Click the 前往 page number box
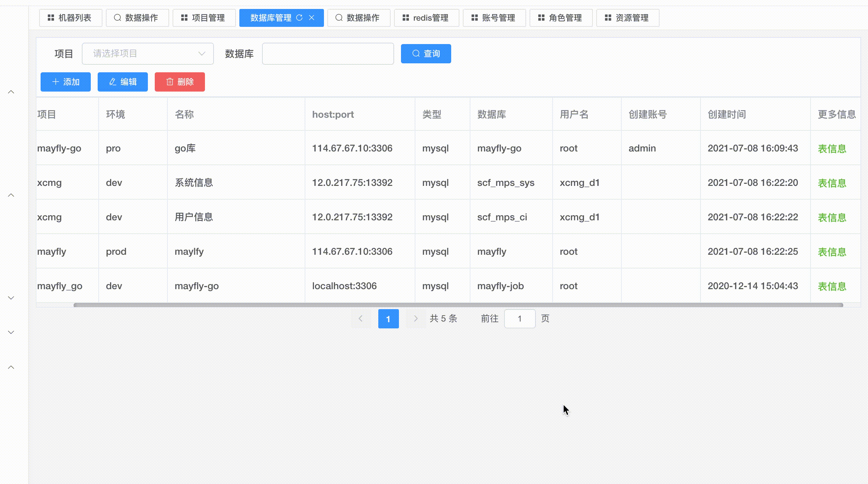 click(520, 318)
